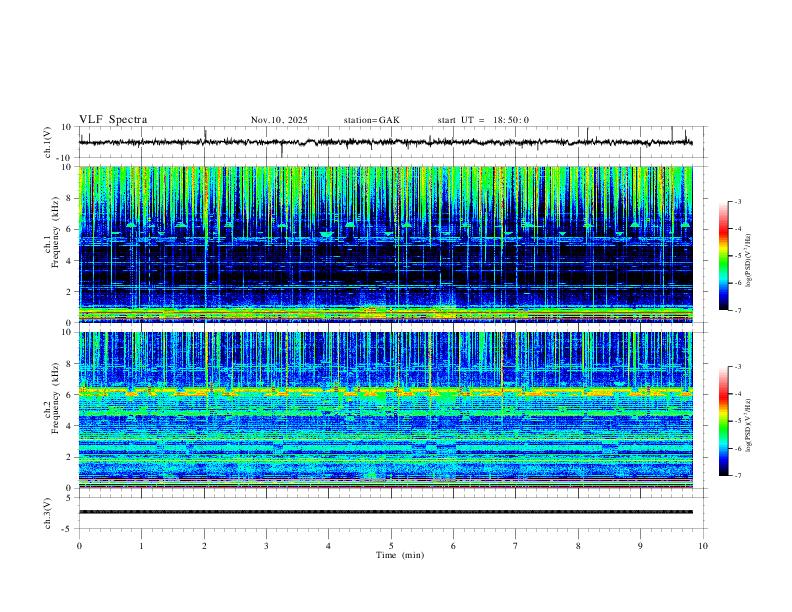Click the ch.1 spectrogram color scale bar

coord(723,256)
